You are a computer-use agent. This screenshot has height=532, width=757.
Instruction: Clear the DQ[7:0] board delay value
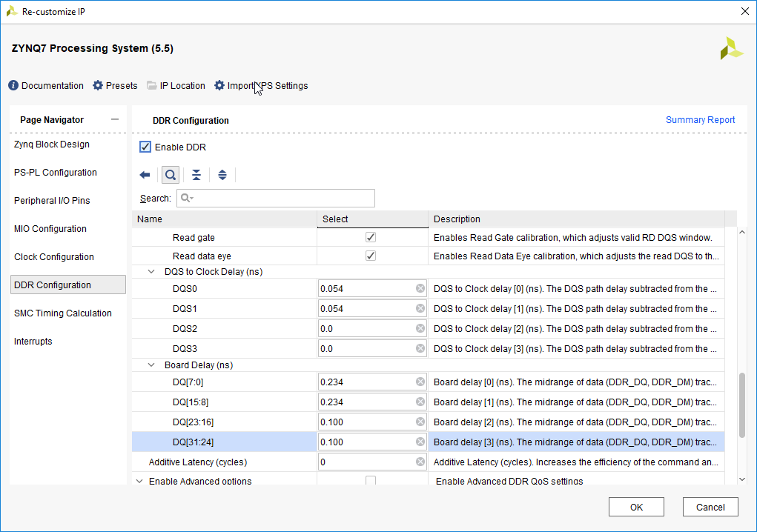420,382
